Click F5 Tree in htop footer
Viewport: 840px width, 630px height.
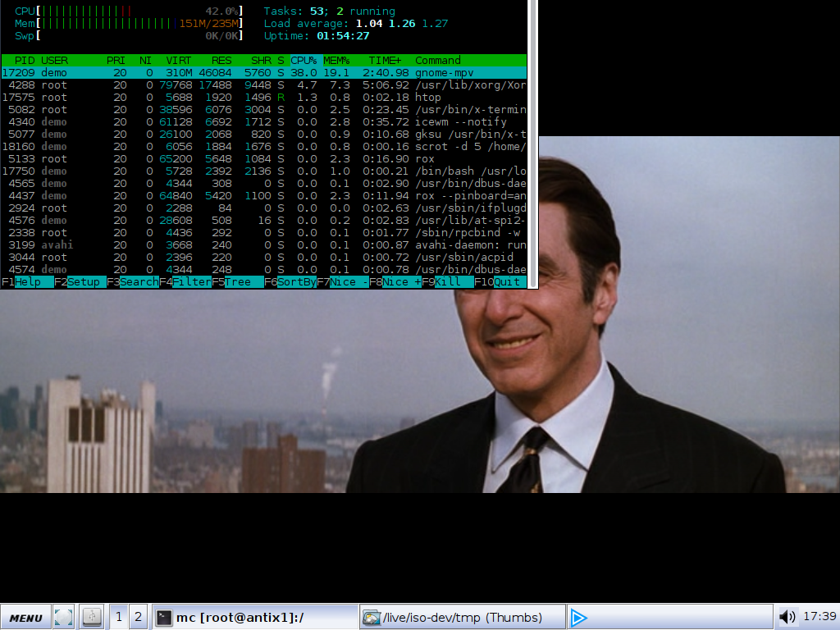[x=238, y=282]
